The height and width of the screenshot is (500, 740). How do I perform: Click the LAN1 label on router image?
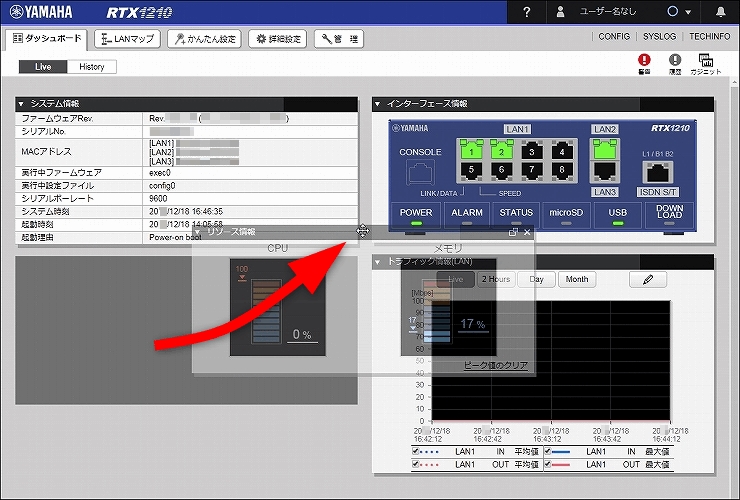point(517,129)
